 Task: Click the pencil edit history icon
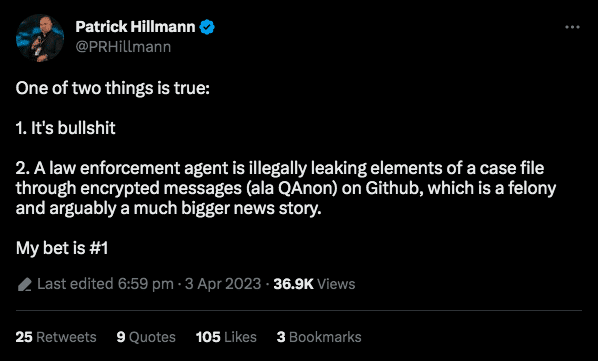[x=24, y=284]
